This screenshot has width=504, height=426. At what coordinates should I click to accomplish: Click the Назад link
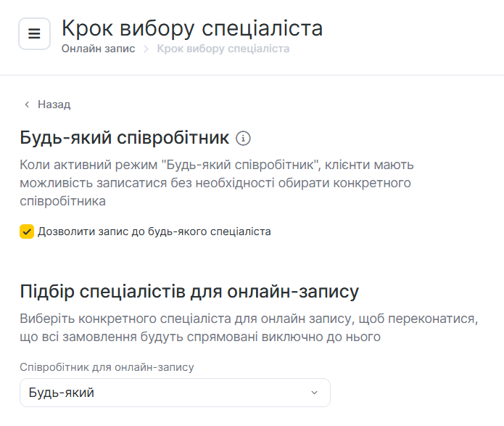(x=54, y=105)
